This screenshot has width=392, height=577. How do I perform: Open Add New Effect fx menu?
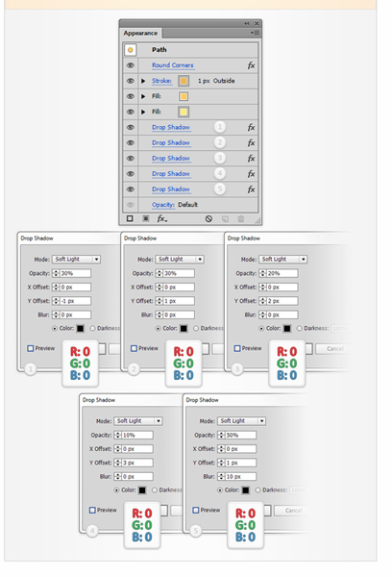pos(162,218)
